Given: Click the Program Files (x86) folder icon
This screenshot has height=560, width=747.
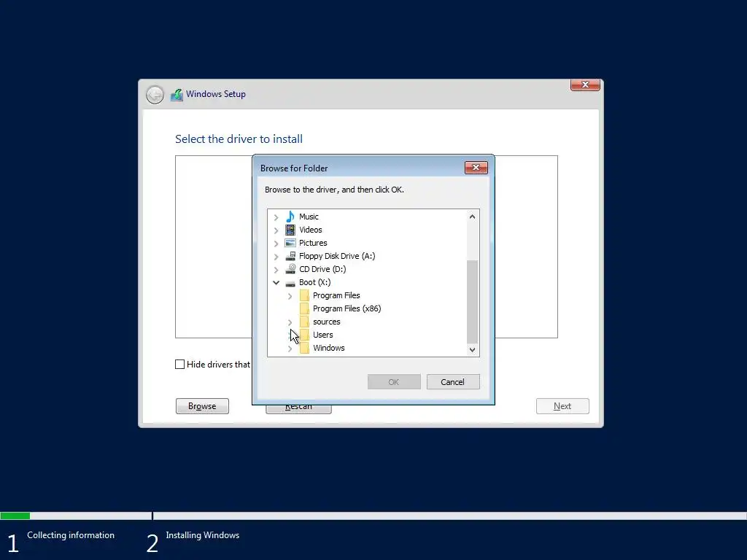Looking at the screenshot, I should pos(304,308).
